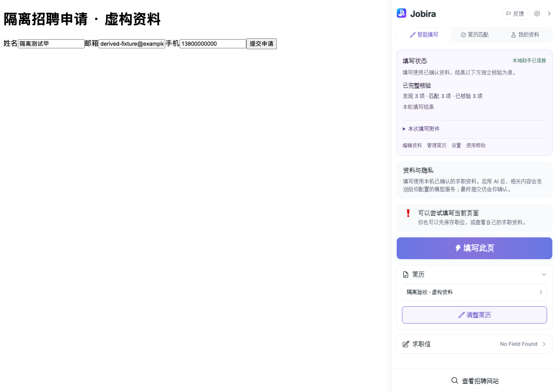Open the 使用帮助 link
558x392 pixels.
click(x=476, y=145)
